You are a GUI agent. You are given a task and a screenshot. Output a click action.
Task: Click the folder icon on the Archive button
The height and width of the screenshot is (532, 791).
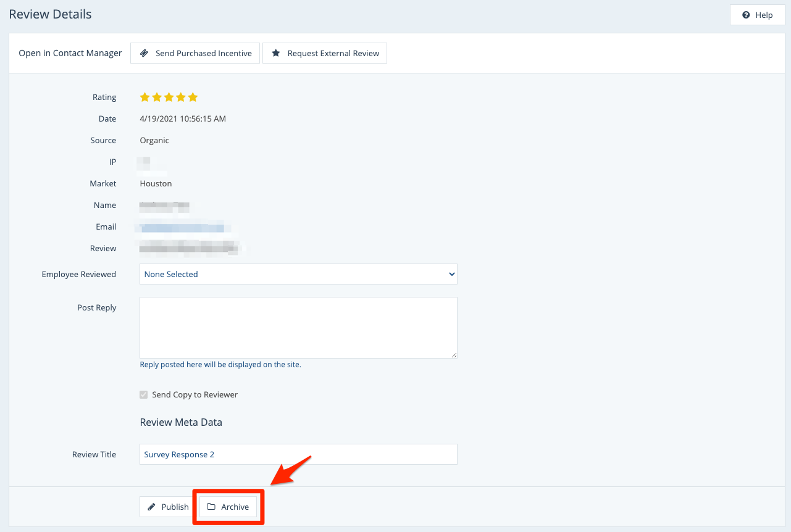click(x=211, y=507)
